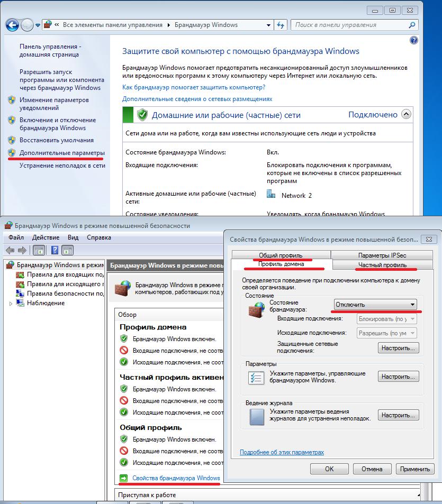This screenshot has width=442, height=504.
Task: Click 'Все элементы панели управления' breadcrumb
Action: tap(113, 25)
